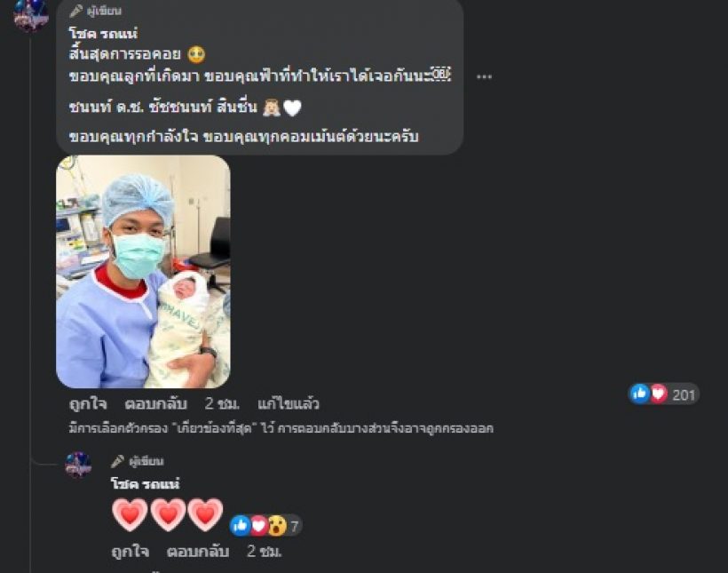The height and width of the screenshot is (573, 728).
Task: Like the comment with ถูกใจ under the photo
Action: [x=88, y=403]
